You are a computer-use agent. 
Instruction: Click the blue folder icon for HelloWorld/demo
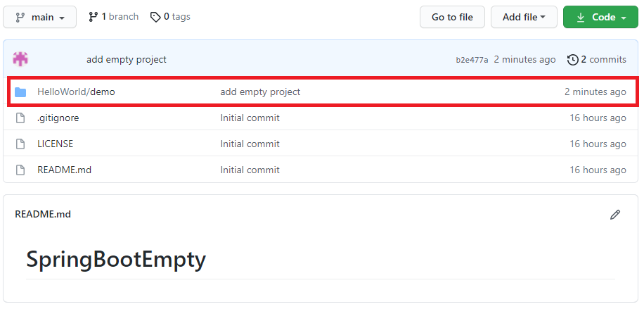point(20,92)
